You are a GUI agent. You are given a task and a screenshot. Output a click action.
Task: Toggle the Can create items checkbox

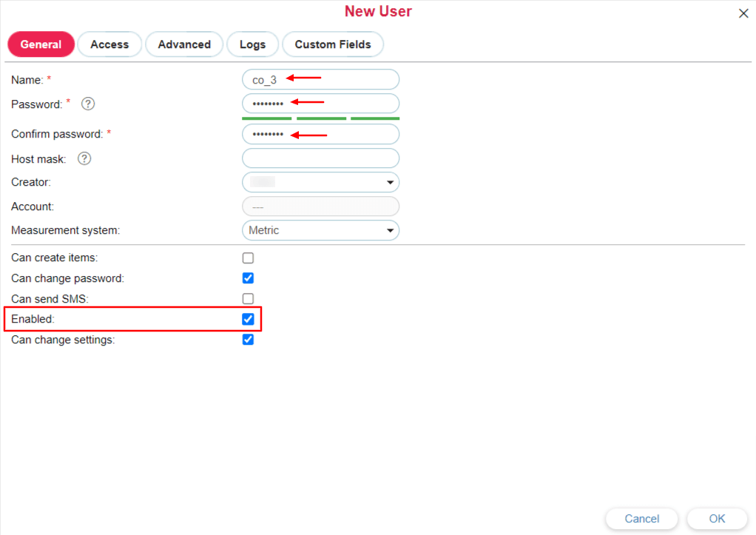point(249,258)
